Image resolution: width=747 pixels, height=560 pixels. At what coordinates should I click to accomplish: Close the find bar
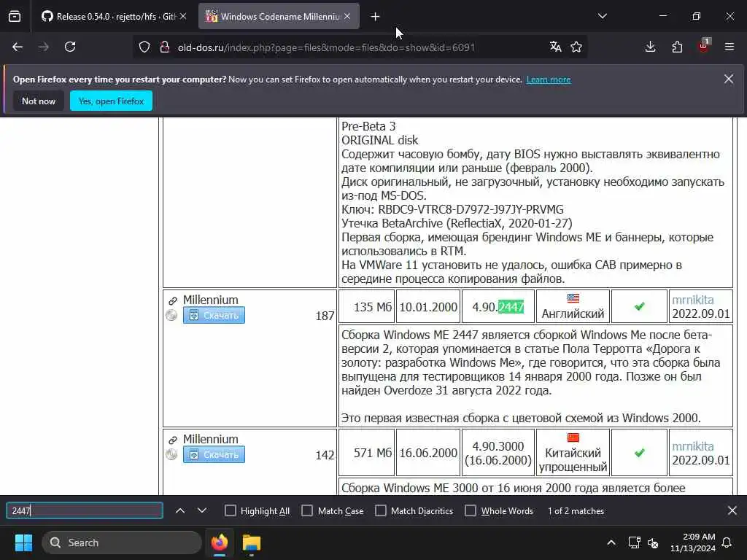pos(732,510)
